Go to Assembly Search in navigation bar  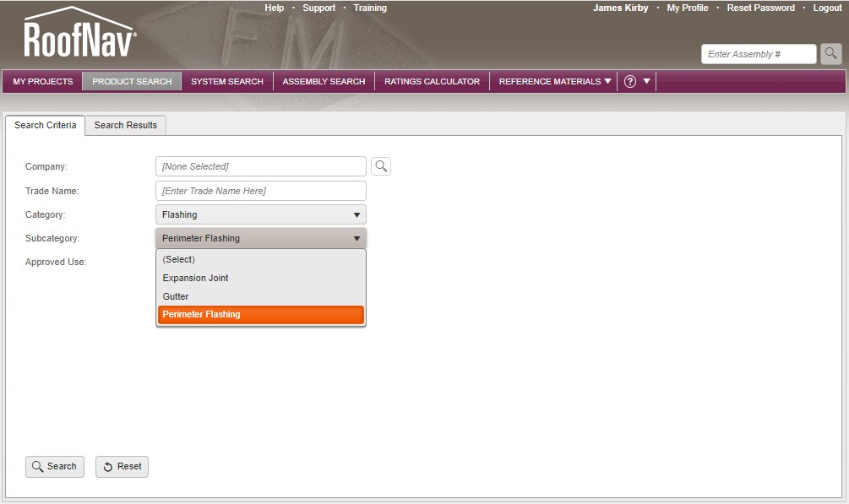pyautogui.click(x=324, y=82)
